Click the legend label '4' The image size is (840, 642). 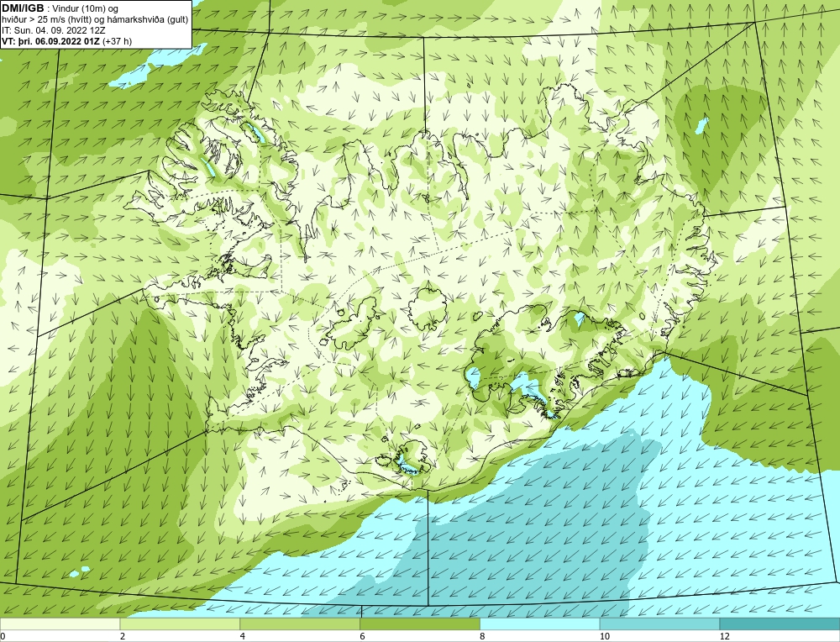(243, 636)
